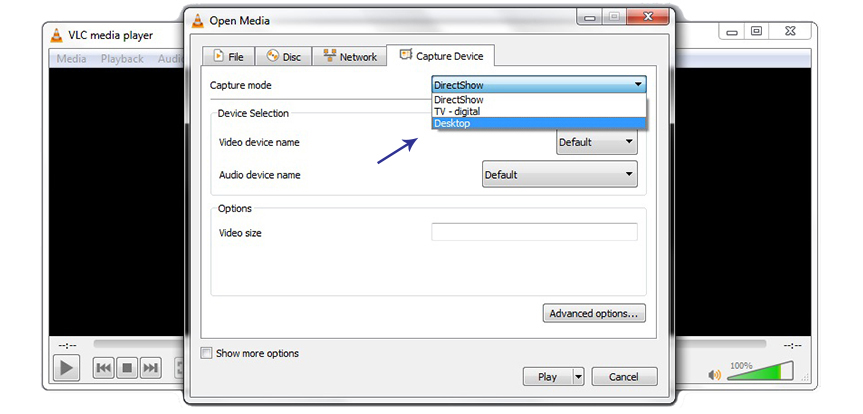Select the Capture Device tab
This screenshot has width=863, height=414.
(x=441, y=56)
